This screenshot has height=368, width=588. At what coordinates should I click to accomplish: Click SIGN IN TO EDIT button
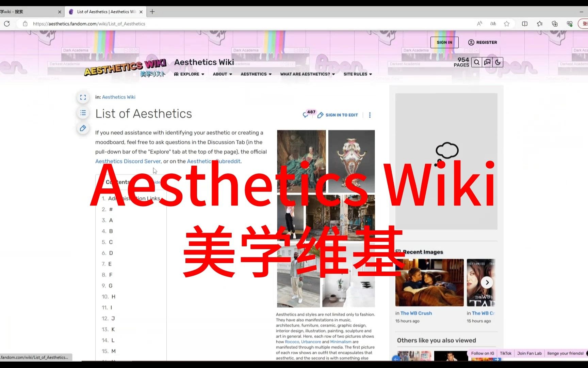(x=338, y=115)
